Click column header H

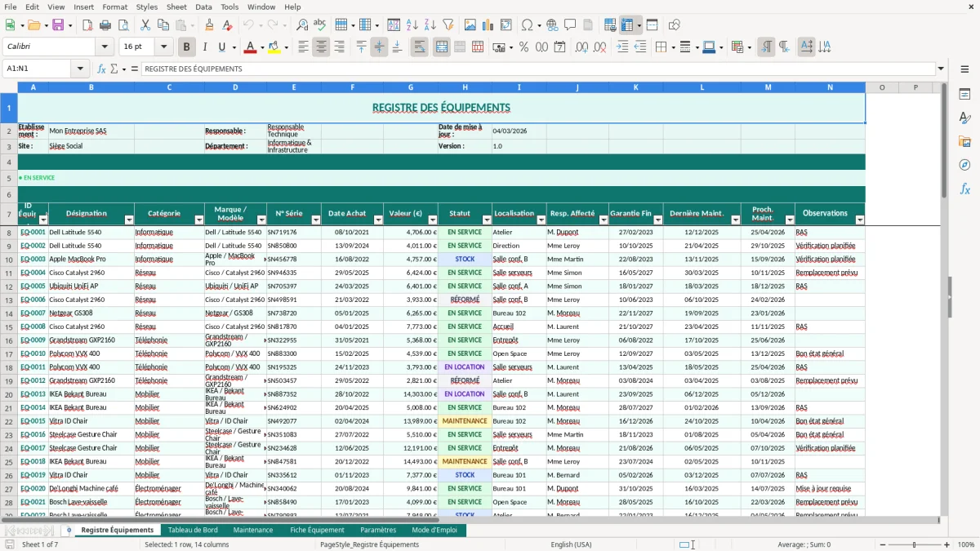(465, 87)
